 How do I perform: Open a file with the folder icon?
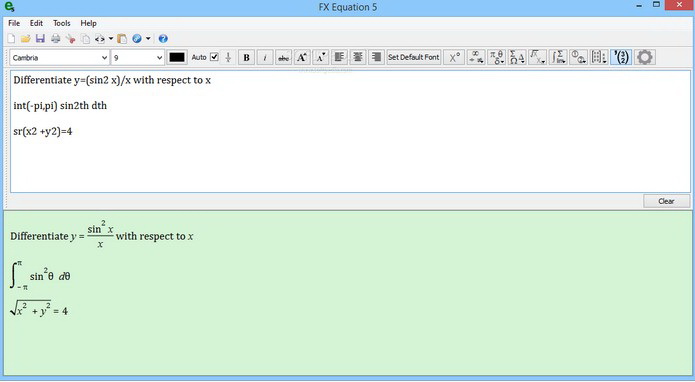tap(26, 39)
